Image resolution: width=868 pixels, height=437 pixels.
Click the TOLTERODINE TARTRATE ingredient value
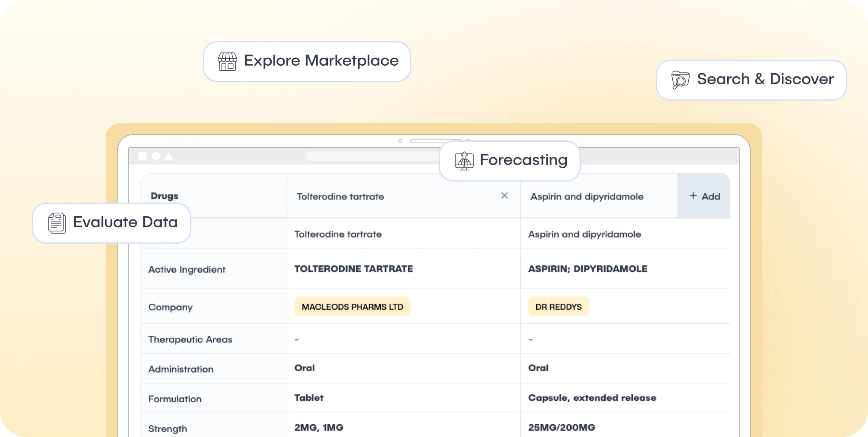coord(353,269)
